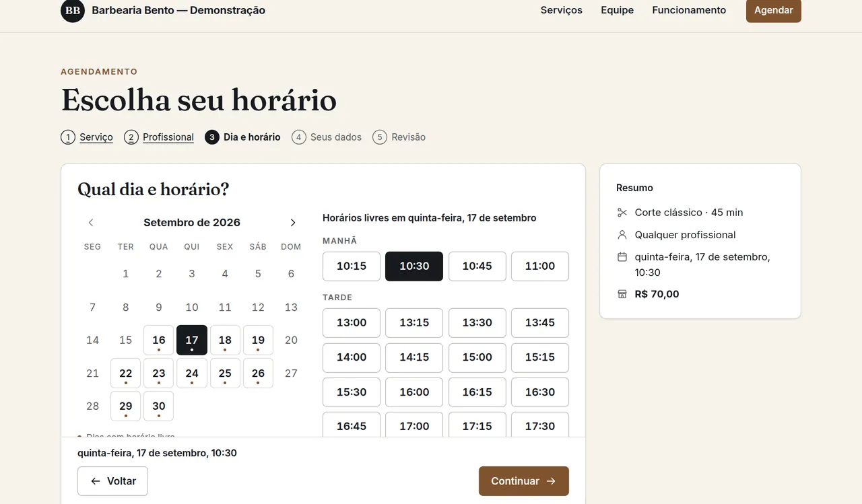The height and width of the screenshot is (504, 862).
Task: Pick September 29 on calendar
Action: click(126, 406)
